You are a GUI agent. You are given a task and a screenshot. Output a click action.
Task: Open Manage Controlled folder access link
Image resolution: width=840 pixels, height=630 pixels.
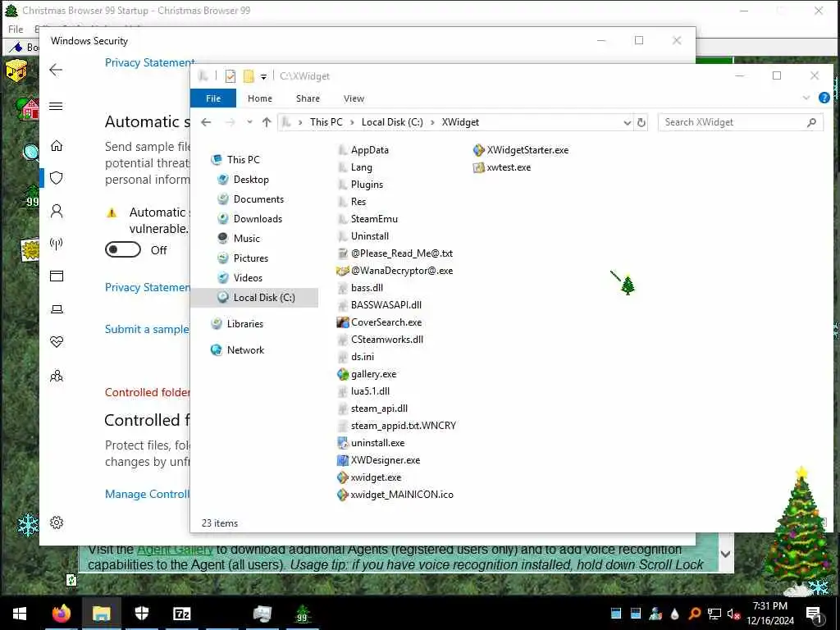(147, 494)
